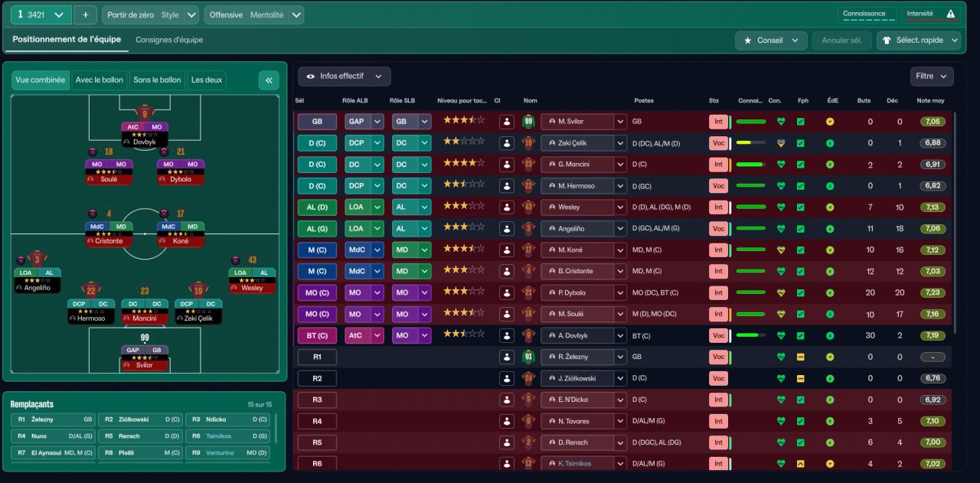
Task: Open the Filtre dropdown
Action: pos(932,77)
